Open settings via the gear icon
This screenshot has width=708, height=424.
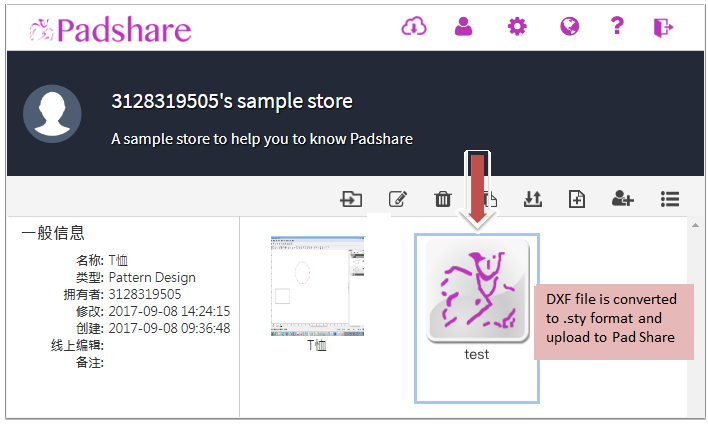[516, 27]
